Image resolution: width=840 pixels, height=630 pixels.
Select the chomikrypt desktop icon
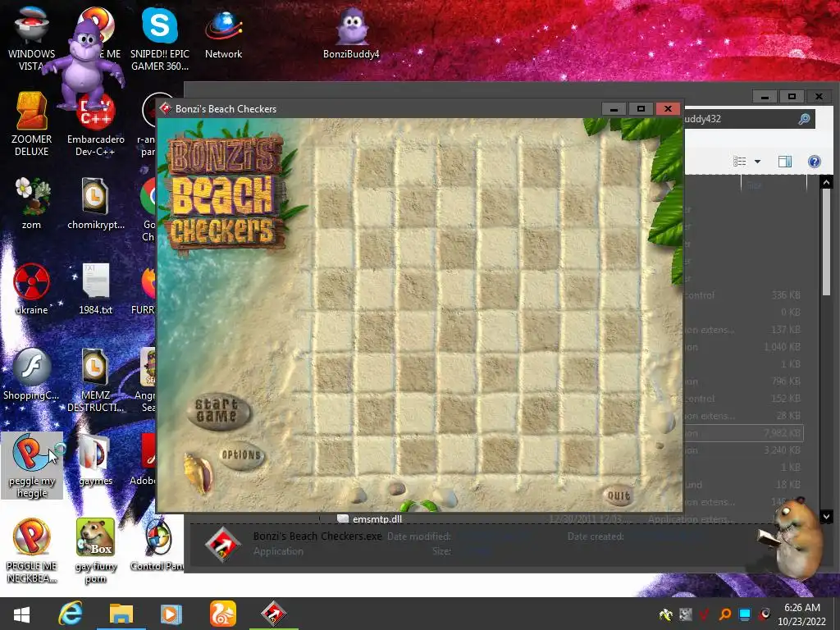[95, 203]
